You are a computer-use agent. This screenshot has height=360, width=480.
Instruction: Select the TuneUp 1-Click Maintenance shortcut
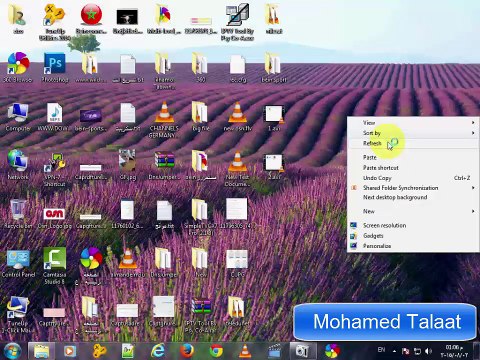click(x=18, y=315)
